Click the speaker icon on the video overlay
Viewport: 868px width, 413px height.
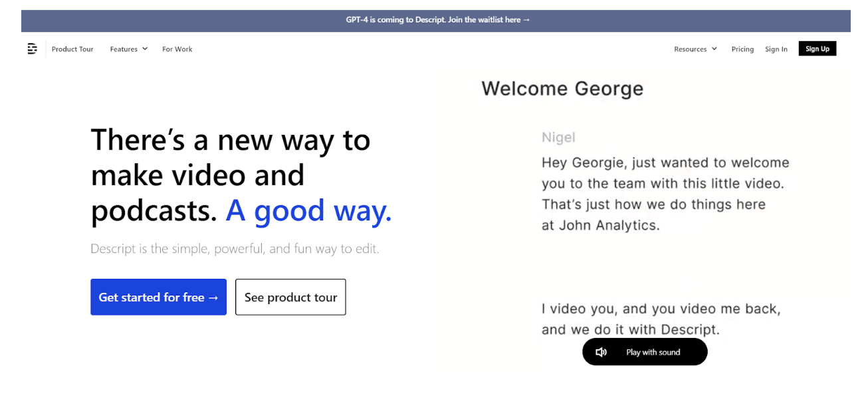tap(601, 351)
